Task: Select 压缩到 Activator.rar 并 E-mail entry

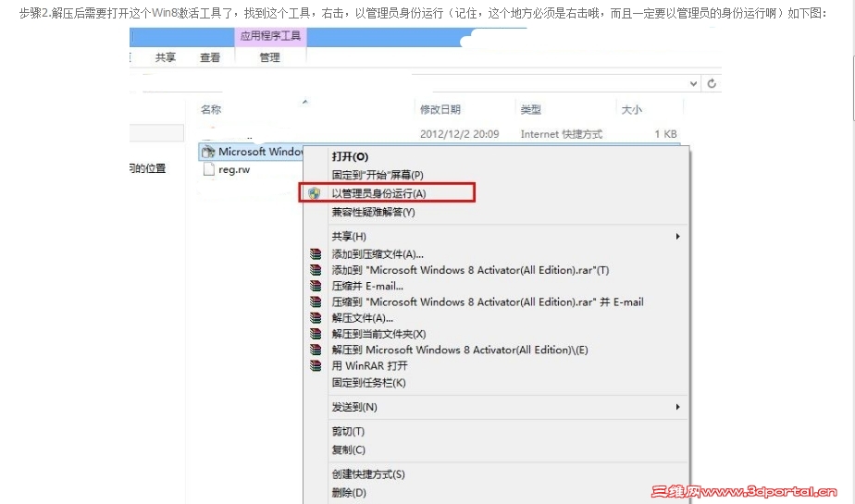Action: click(x=488, y=301)
